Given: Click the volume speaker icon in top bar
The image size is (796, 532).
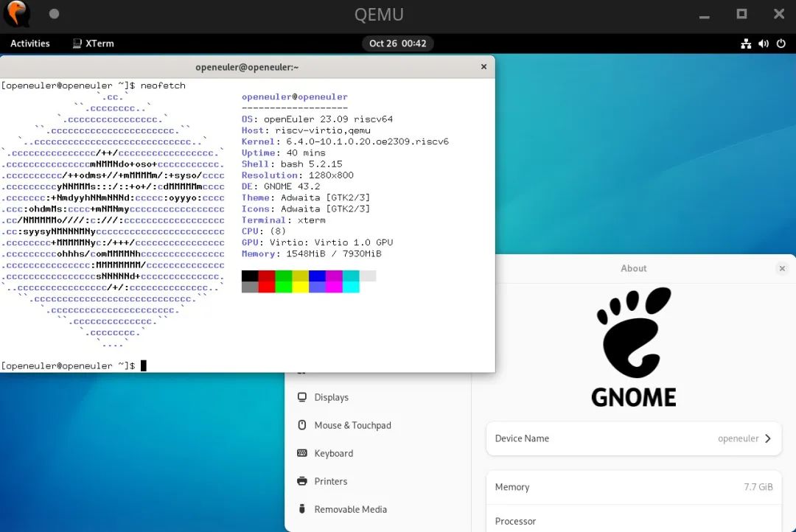Looking at the screenshot, I should point(764,43).
